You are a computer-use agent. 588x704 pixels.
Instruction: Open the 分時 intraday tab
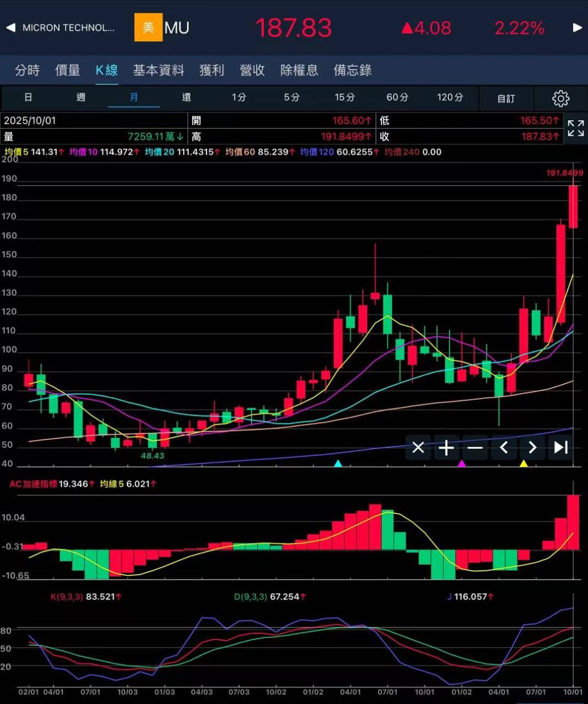coord(27,70)
